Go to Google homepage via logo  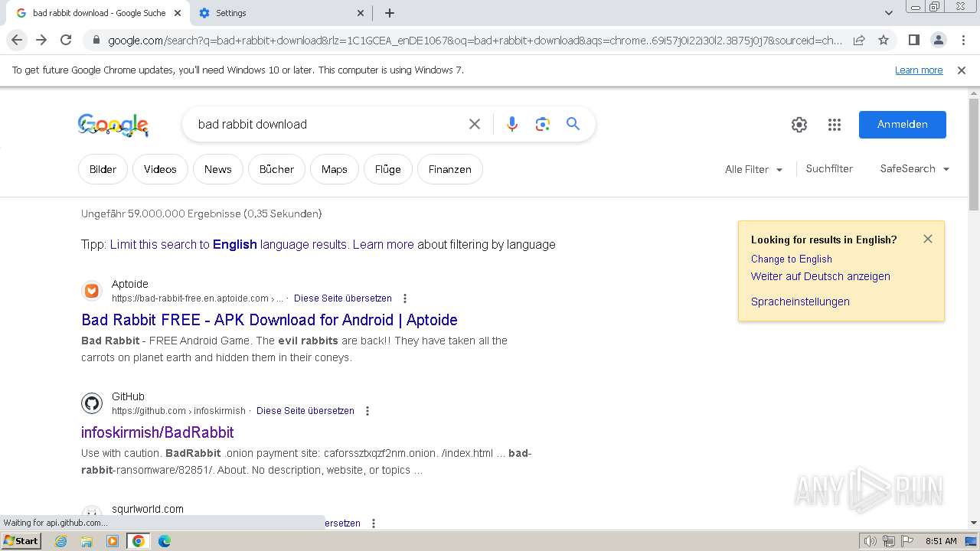[x=113, y=125]
